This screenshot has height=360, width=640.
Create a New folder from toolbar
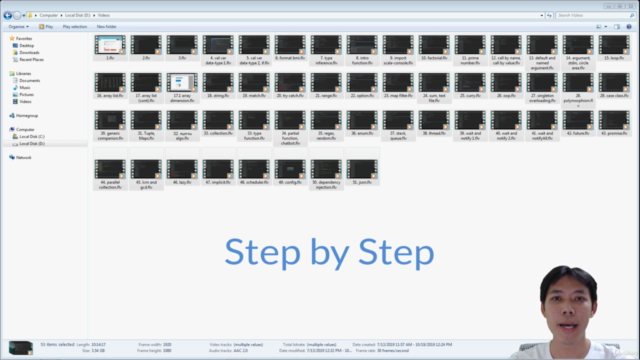[107, 27]
